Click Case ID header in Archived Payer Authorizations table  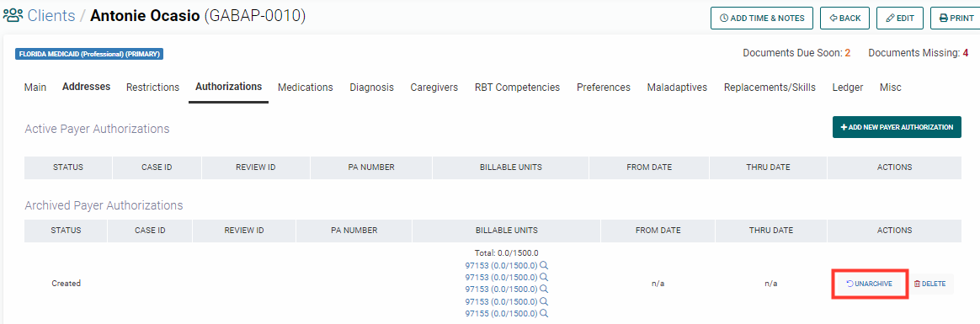(x=150, y=231)
